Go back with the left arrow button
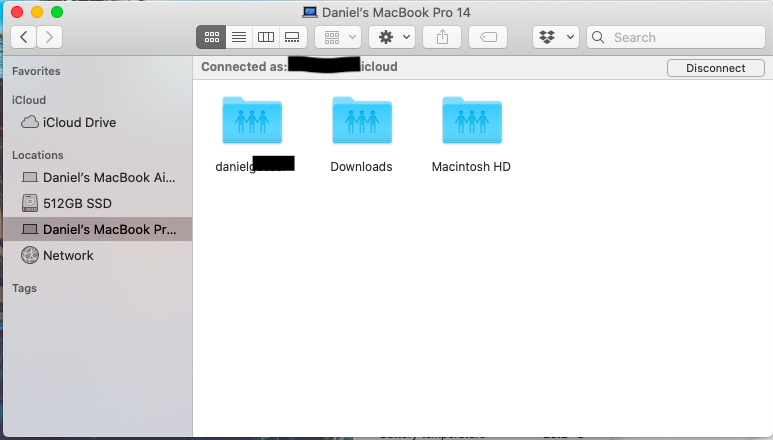The width and height of the screenshot is (773, 440). (x=23, y=37)
